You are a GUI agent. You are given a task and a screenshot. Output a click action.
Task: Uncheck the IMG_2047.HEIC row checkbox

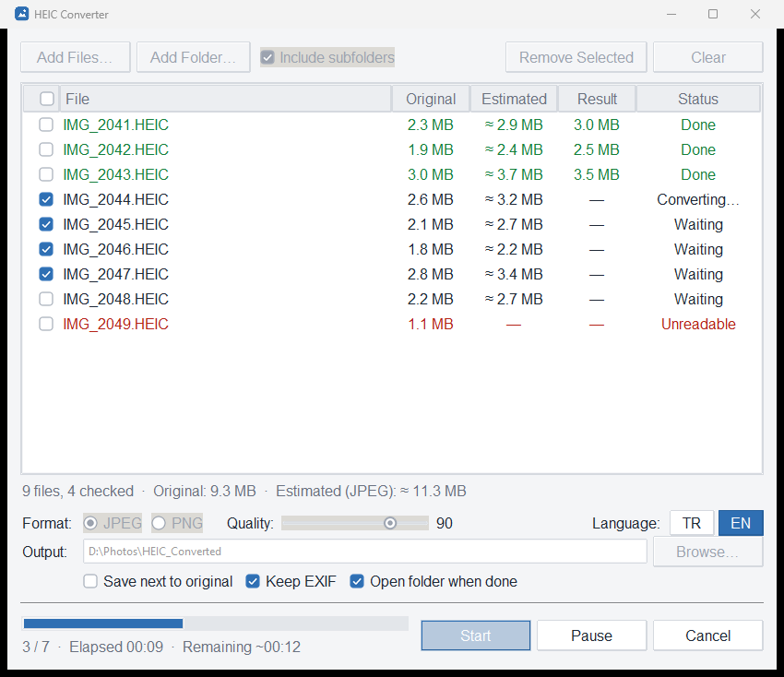[x=46, y=274]
